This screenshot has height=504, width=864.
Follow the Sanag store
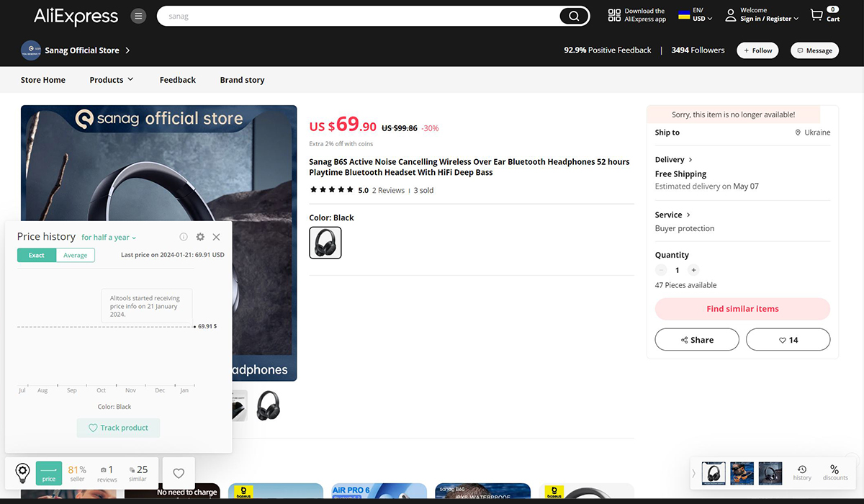[x=757, y=50]
